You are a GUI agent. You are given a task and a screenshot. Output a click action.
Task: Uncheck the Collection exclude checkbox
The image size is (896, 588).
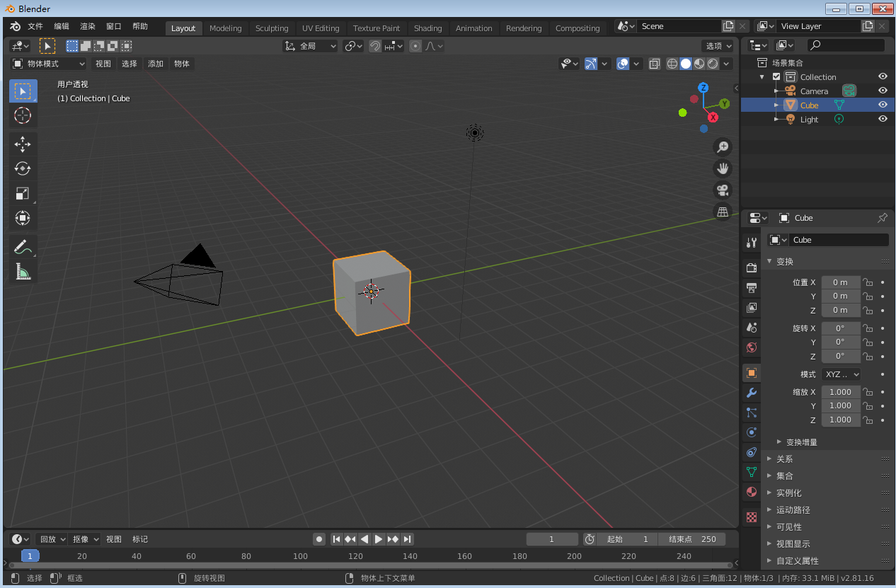776,77
